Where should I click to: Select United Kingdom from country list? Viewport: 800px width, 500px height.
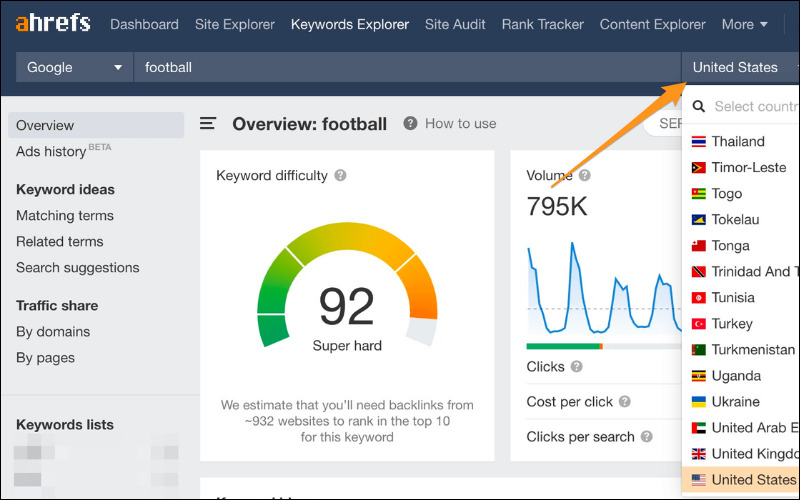[x=741, y=454]
